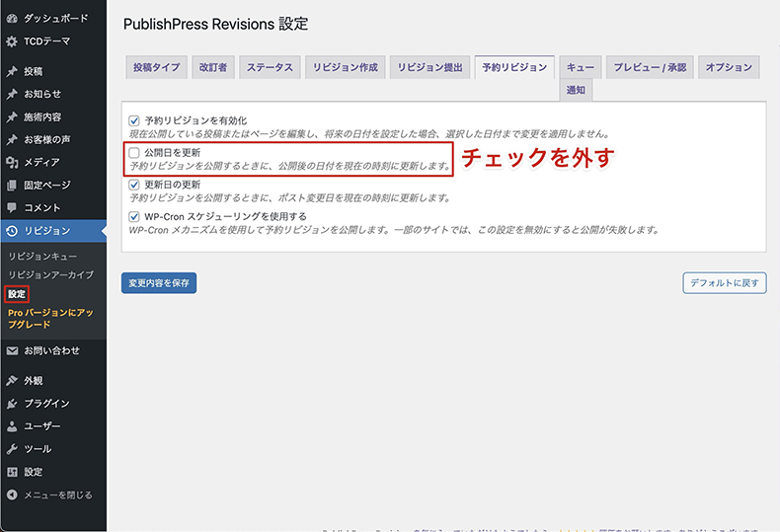Select the ステータス tab
Viewport: 780px width, 532px height.
click(x=271, y=67)
